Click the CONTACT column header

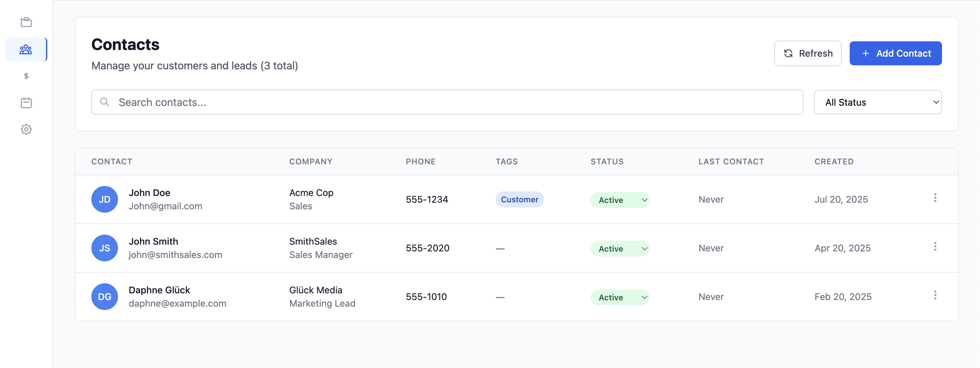point(112,161)
